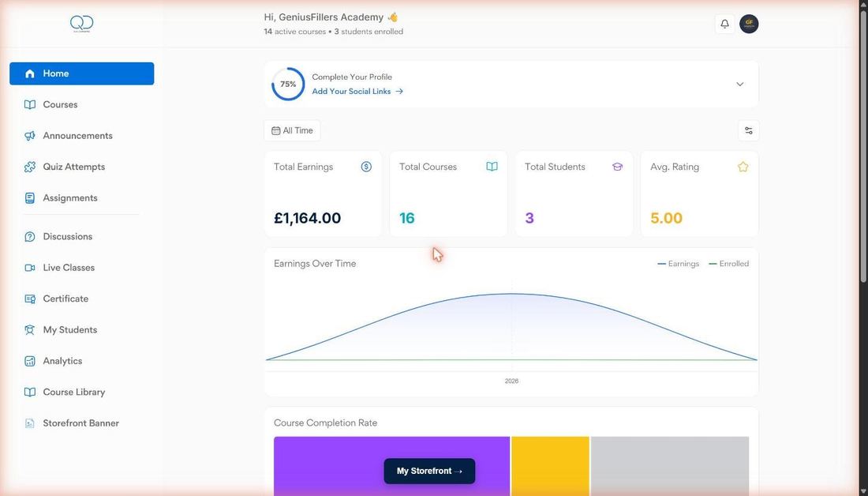Screen dimensions: 868x496
Task: Click the Discussions question-mark icon
Action: pos(30,237)
